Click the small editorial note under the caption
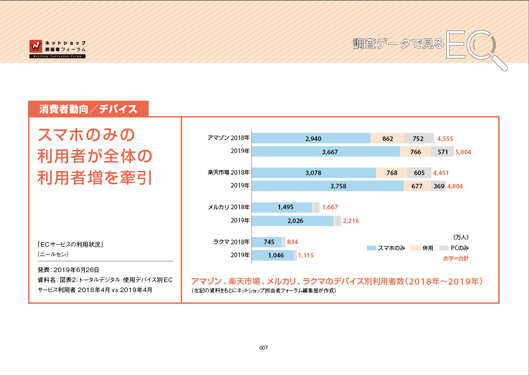Screen dimensions: 529x376 [263, 291]
